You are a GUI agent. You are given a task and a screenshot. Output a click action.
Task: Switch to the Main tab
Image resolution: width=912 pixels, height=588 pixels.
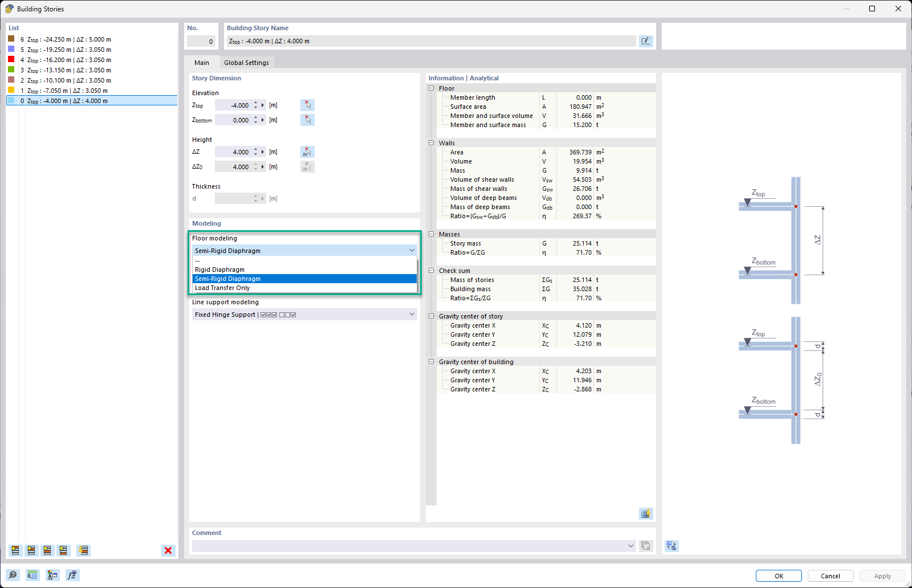[x=202, y=63]
